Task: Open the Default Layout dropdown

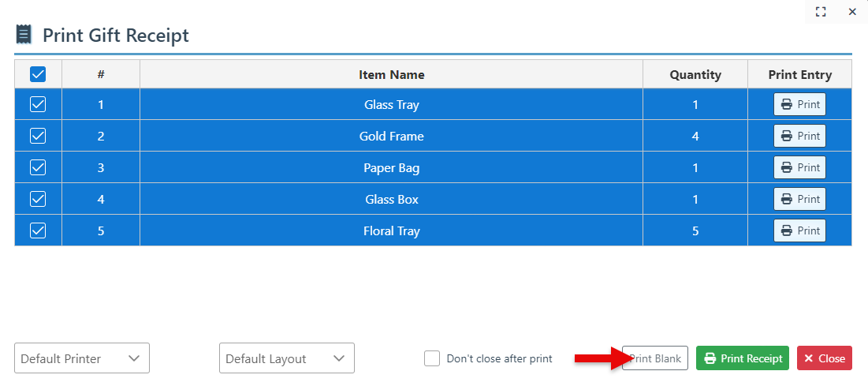Action: 287,358
